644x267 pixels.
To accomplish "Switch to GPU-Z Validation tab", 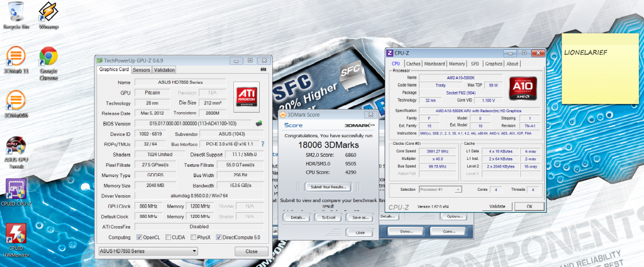I will (x=164, y=70).
